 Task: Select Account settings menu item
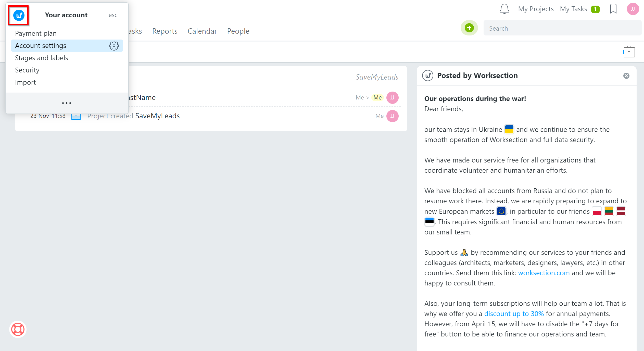[67, 46]
